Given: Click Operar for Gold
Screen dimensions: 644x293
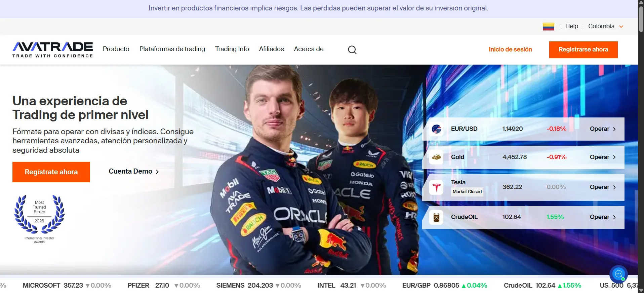Looking at the screenshot, I should 599,157.
